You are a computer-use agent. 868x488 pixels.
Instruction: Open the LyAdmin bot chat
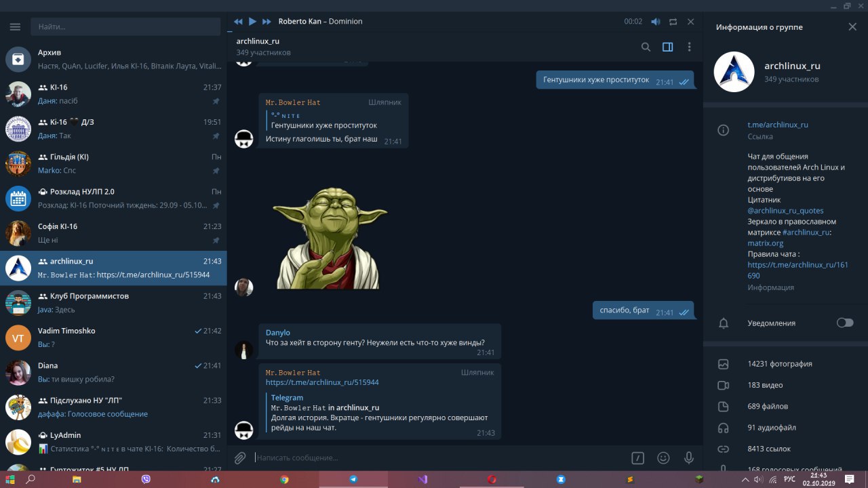113,442
